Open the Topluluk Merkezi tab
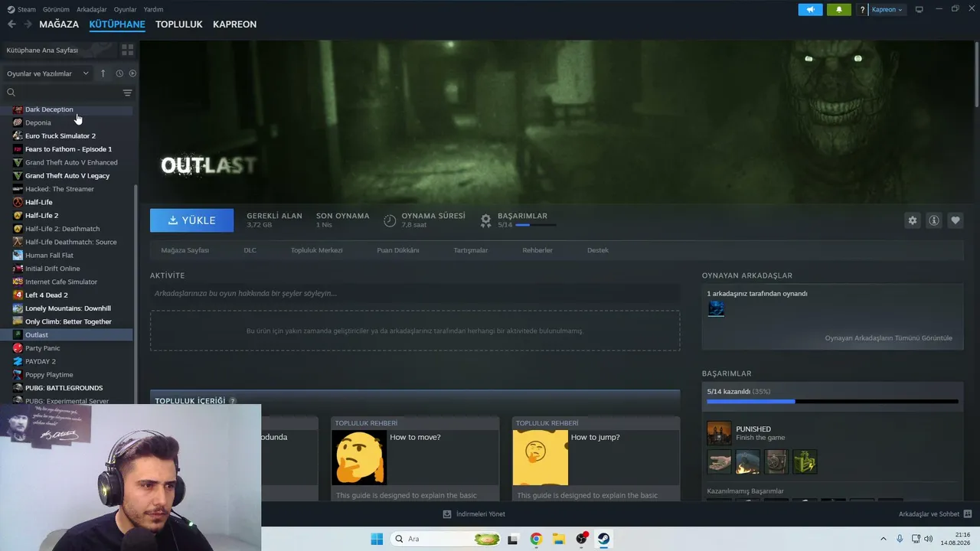Viewport: 980px width, 551px height. (x=316, y=250)
